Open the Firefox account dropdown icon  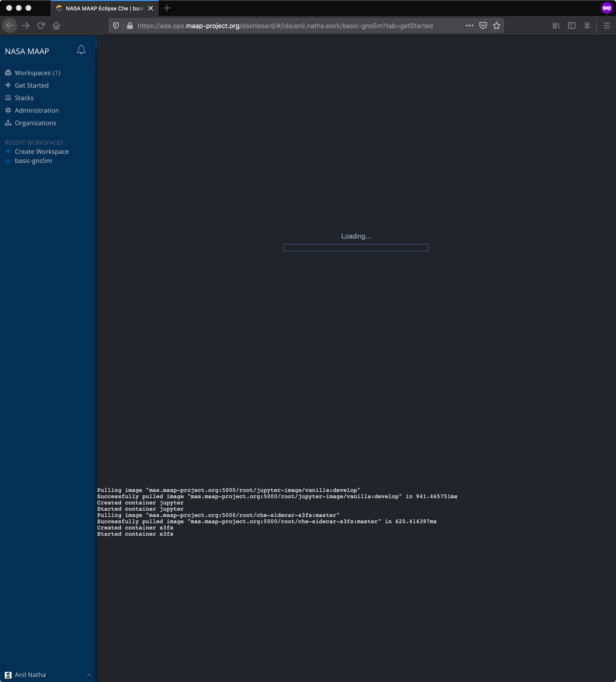(587, 25)
